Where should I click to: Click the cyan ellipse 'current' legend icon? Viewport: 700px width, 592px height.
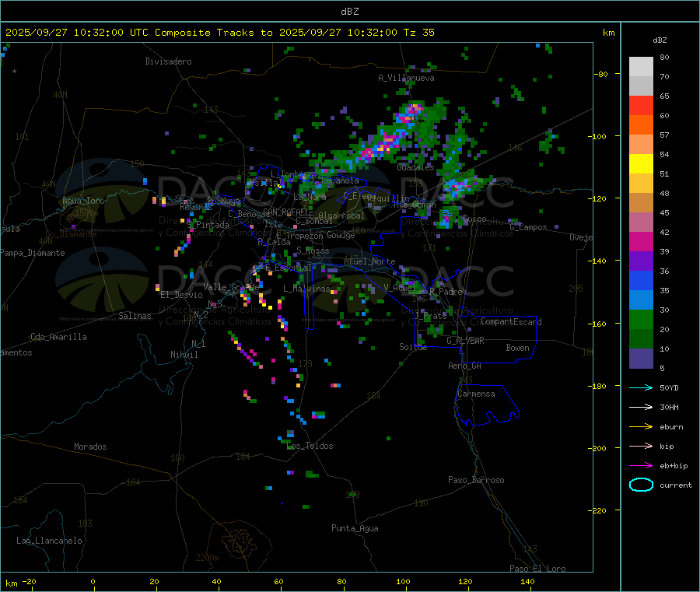[641, 485]
